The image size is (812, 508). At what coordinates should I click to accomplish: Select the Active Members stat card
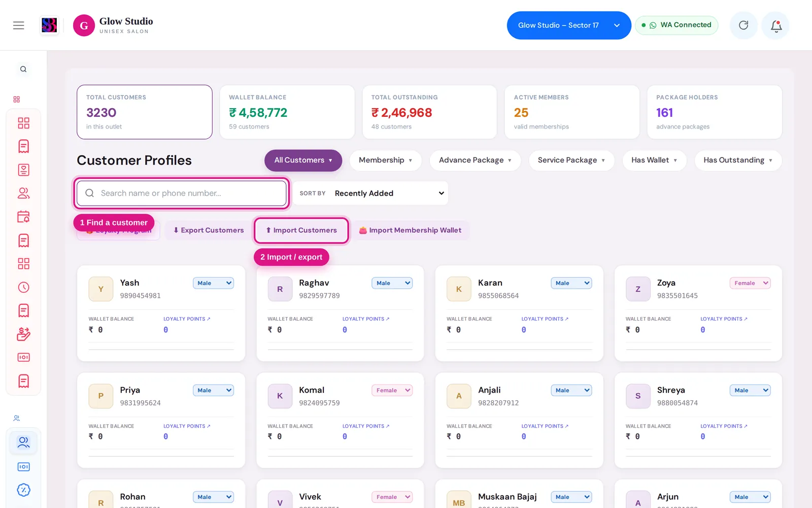point(572,112)
